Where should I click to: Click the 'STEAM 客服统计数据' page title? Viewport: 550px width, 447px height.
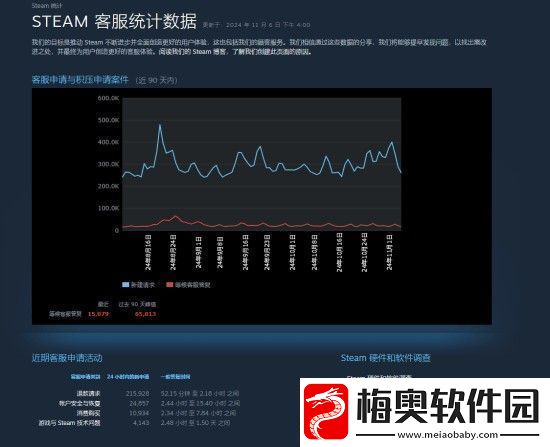click(x=114, y=21)
